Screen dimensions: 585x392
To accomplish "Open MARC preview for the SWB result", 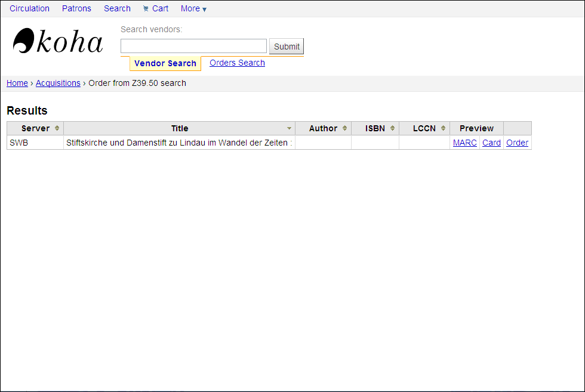I will pyautogui.click(x=464, y=143).
